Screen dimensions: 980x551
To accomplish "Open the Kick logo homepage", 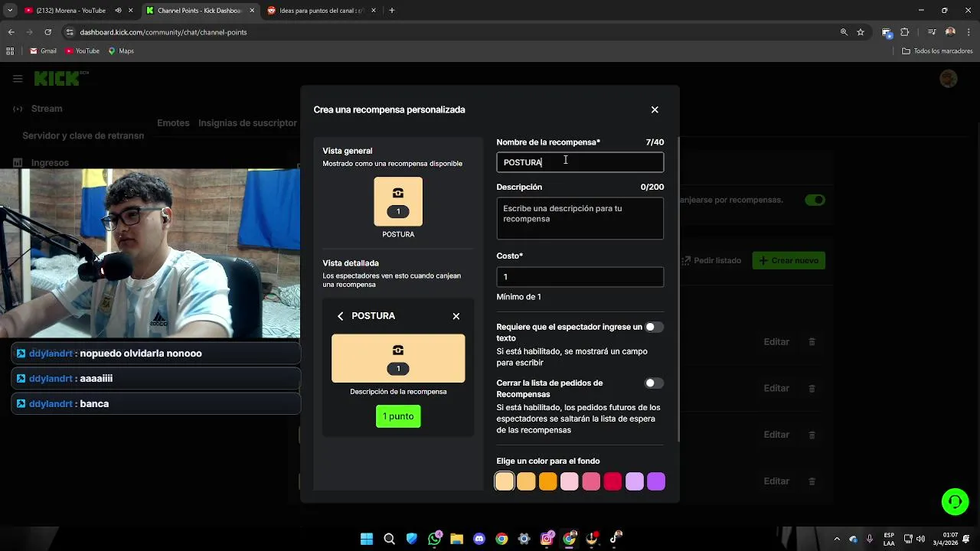I will (x=61, y=78).
